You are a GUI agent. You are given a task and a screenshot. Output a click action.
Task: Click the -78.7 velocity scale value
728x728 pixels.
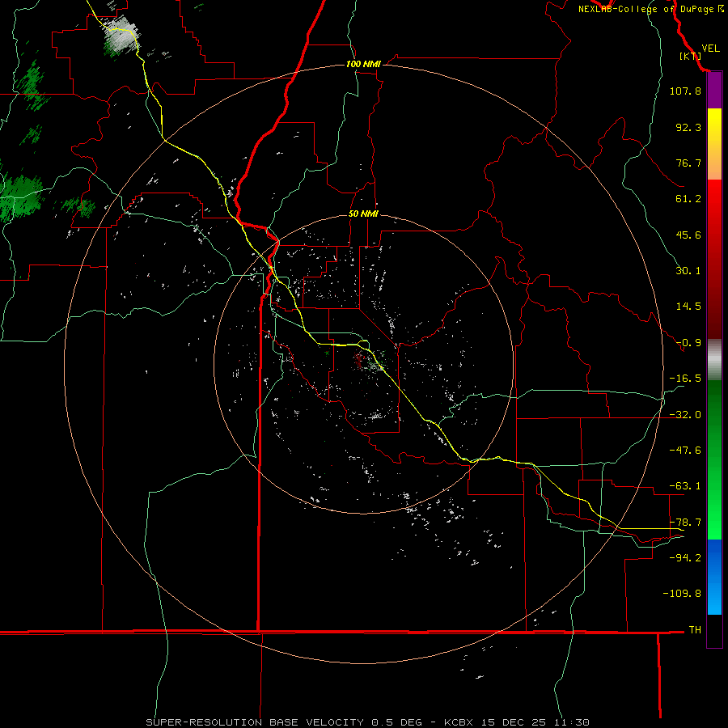(685, 523)
